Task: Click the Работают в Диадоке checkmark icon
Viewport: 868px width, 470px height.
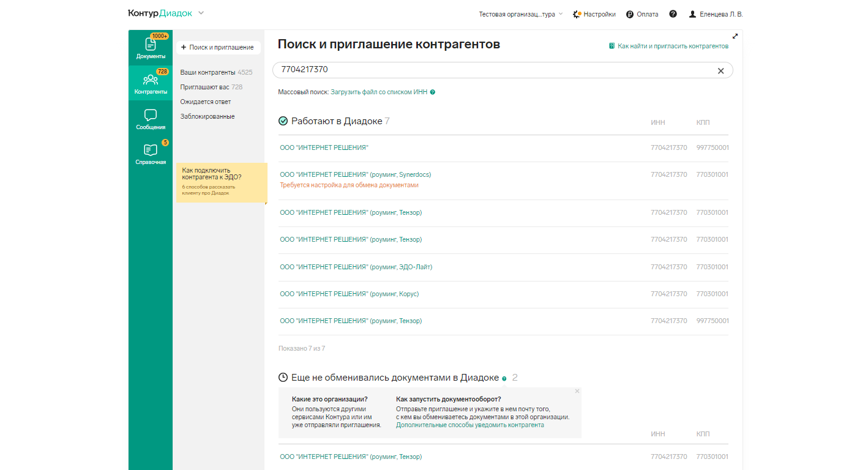Action: [x=283, y=121]
